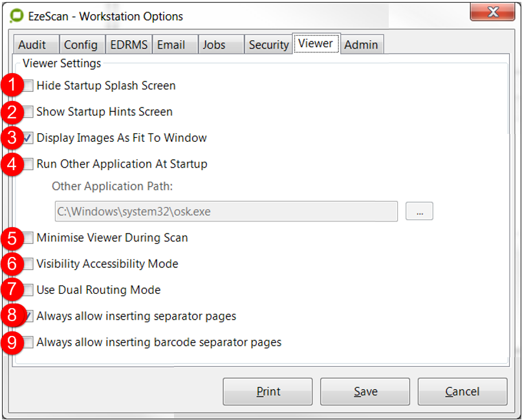Screen dimensions: 522x420
Task: Enable Run Other Application At Startup
Action: pyautogui.click(x=28, y=164)
